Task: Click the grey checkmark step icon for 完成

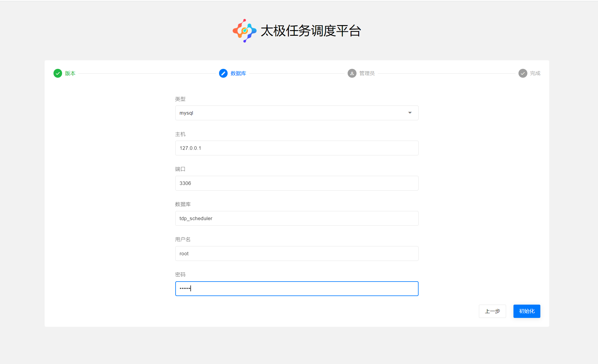Action: (x=523, y=73)
